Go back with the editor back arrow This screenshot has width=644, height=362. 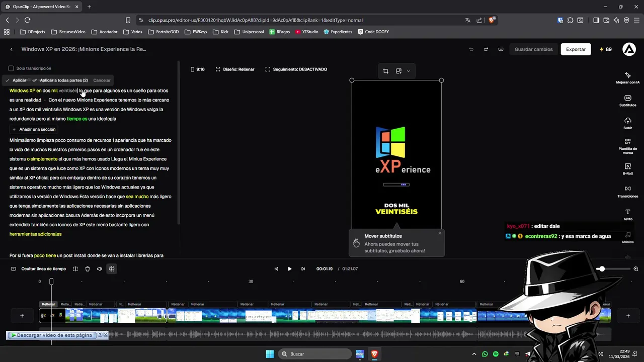click(12, 49)
